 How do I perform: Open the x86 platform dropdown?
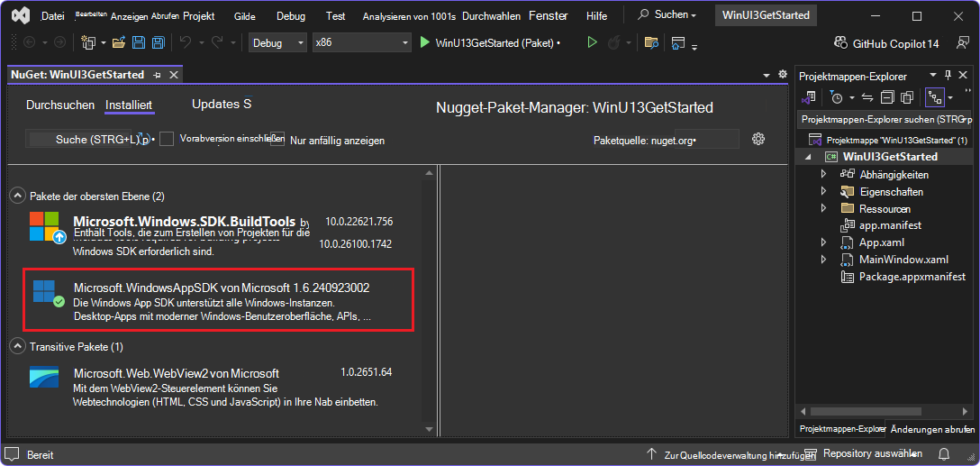362,43
